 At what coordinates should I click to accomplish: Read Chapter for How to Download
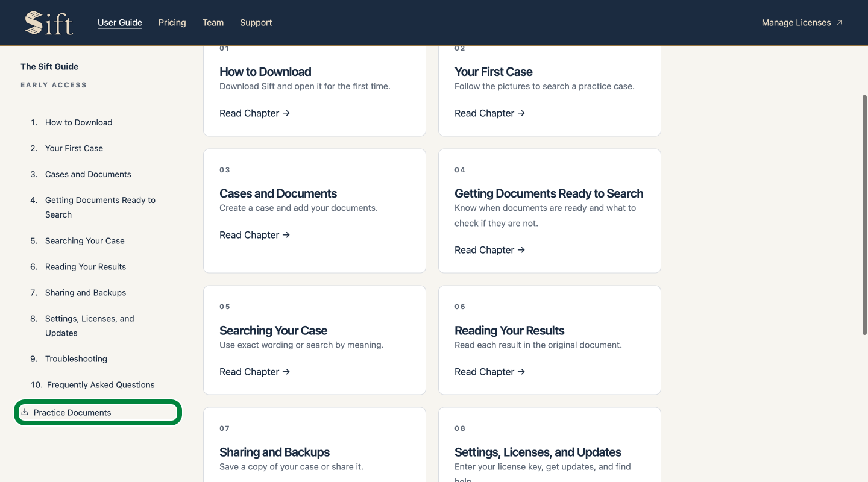[255, 113]
